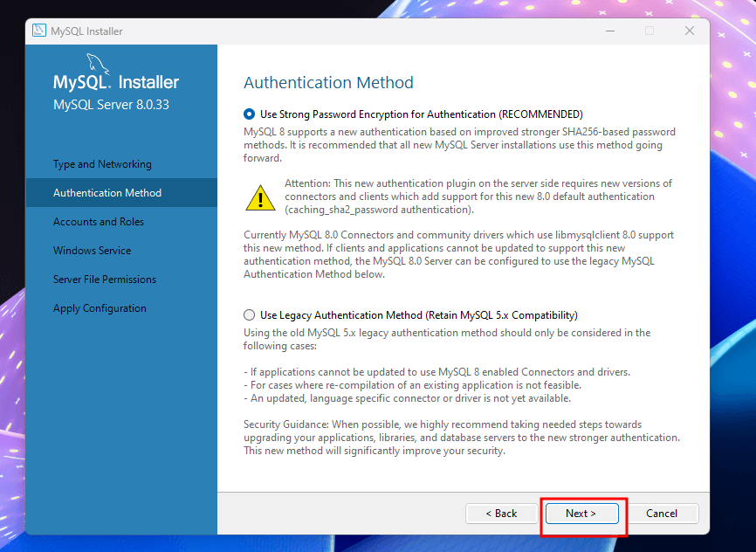Click the MySQL Server 8.0.33 version text
Viewport: 756px width, 552px height.
(x=112, y=105)
